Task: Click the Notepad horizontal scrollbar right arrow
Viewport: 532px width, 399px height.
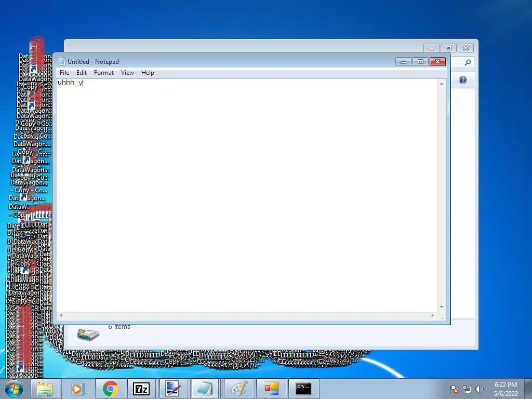Action: 432,315
